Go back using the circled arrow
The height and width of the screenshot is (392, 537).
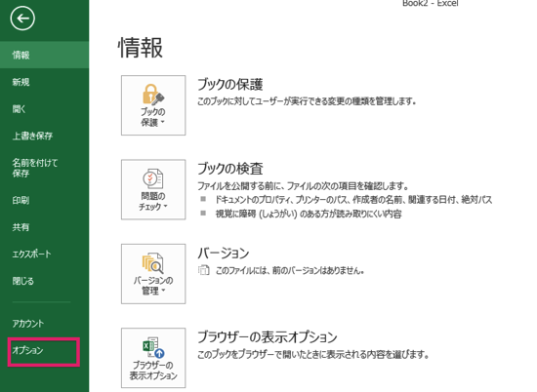(x=22, y=19)
